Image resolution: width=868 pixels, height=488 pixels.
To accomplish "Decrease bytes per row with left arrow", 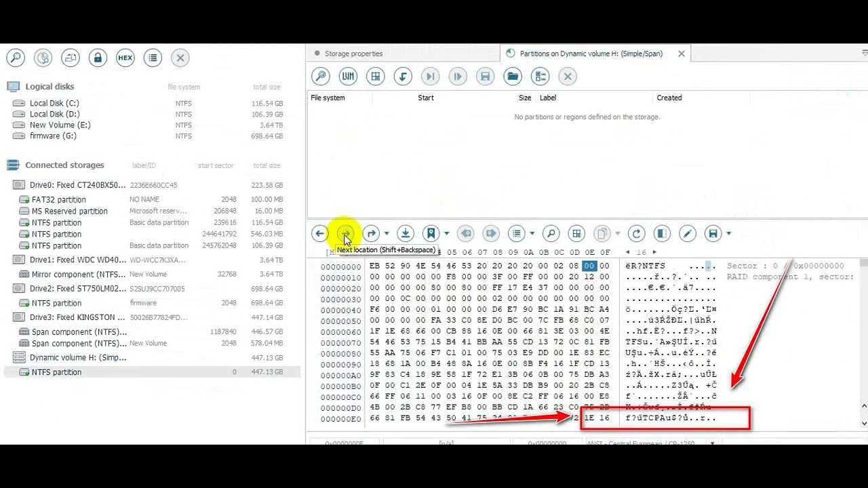I will coord(627,252).
